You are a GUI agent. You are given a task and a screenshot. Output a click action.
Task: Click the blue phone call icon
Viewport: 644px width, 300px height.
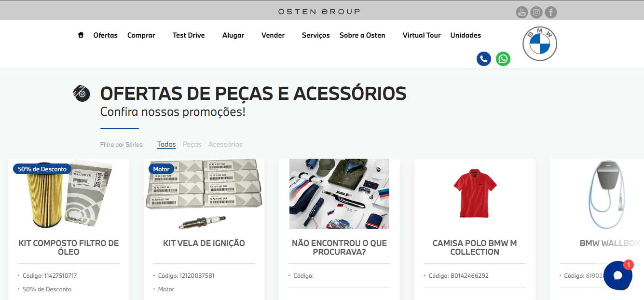484,59
